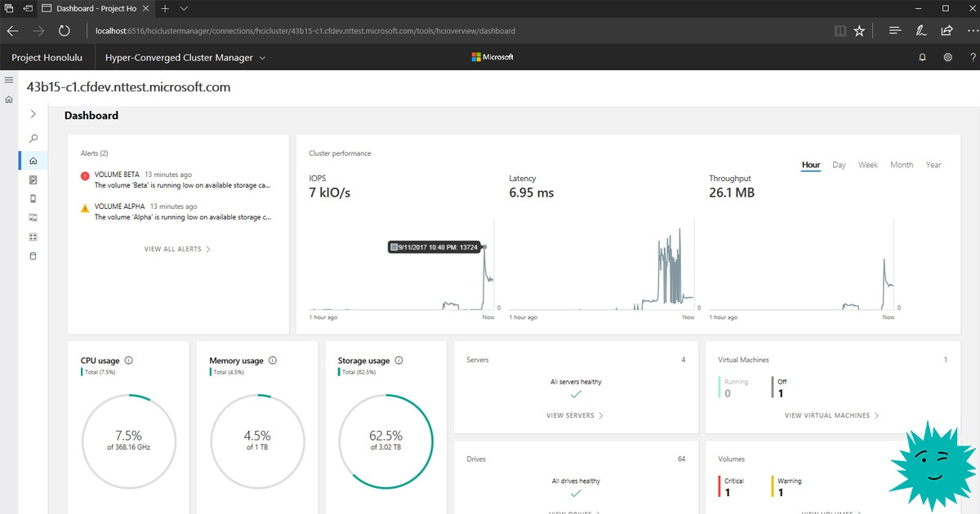
Task: Click the Microsoft logo in the header
Action: click(492, 57)
